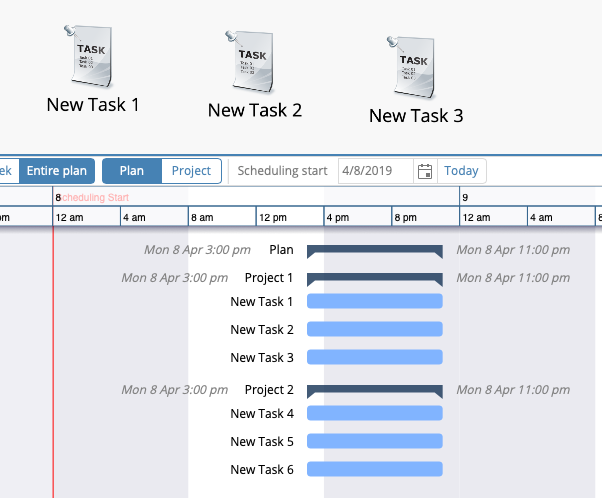Click Project 2's end date label
Image resolution: width=602 pixels, height=498 pixels.
(513, 390)
